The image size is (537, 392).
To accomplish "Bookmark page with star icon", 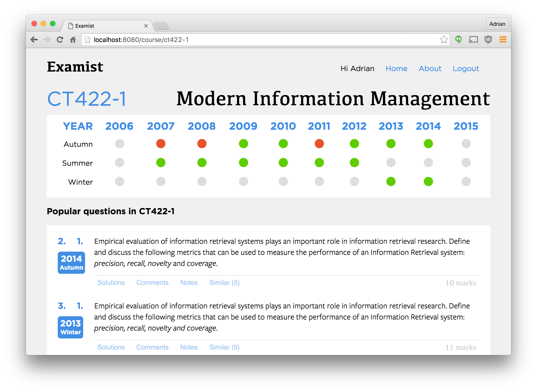I will tap(444, 40).
